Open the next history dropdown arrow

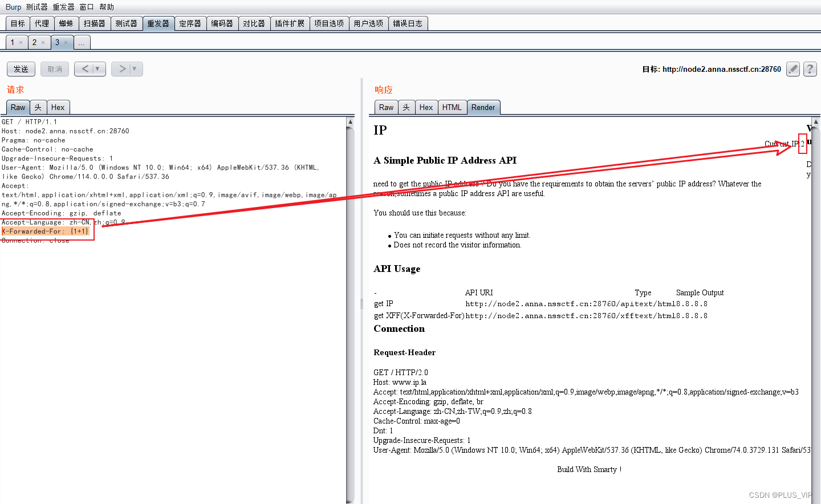click(135, 69)
